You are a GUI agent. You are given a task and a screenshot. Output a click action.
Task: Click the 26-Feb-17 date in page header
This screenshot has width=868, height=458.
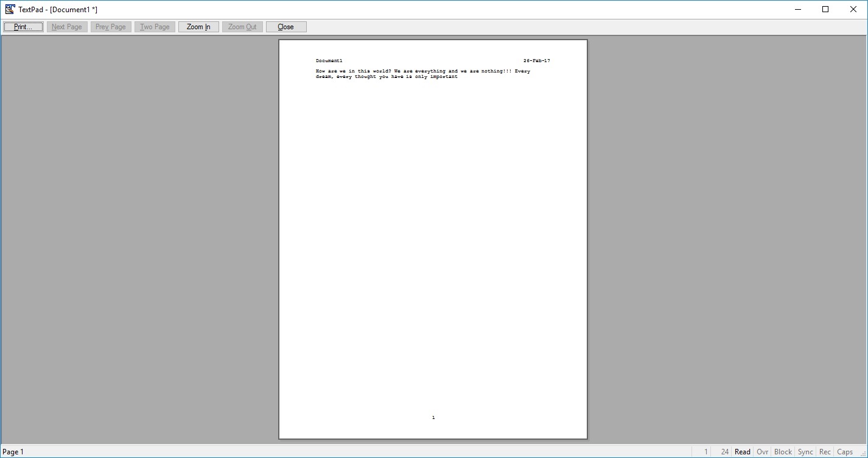point(537,60)
